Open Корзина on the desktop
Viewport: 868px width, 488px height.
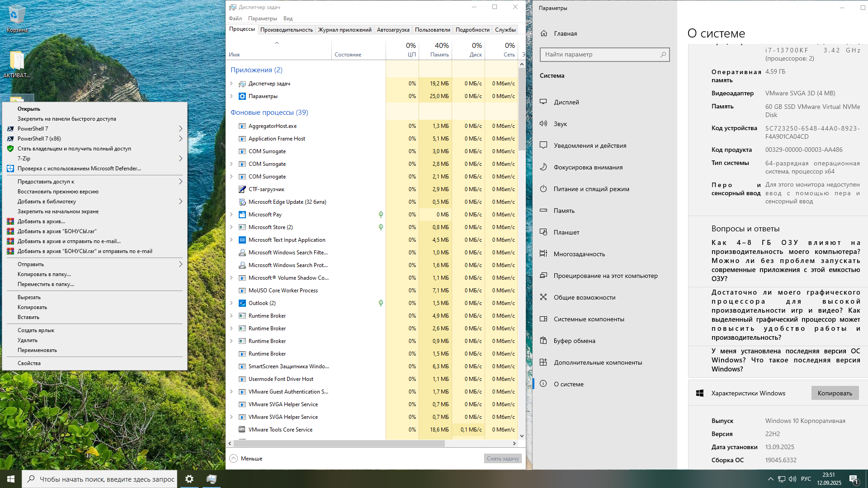(x=17, y=19)
